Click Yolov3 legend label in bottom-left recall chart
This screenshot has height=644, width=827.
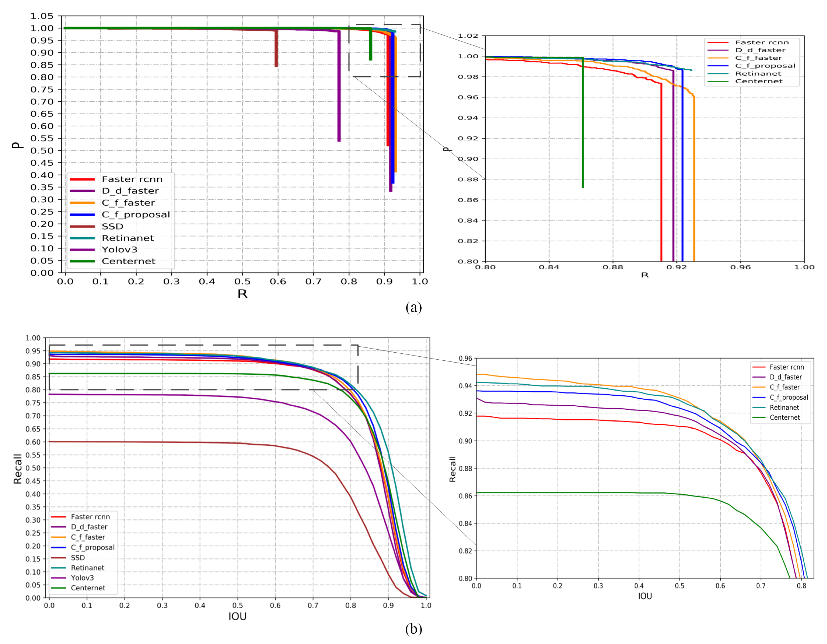[x=82, y=578]
